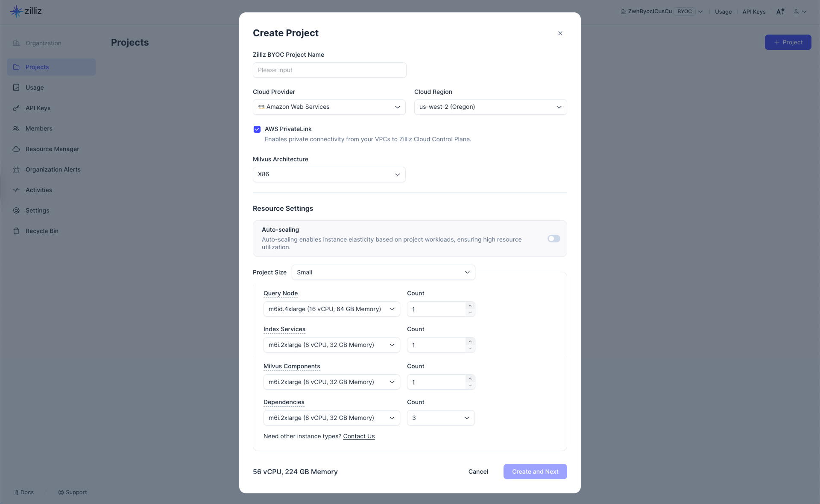Click the Zilliz BYOC Project Name field

click(x=329, y=70)
